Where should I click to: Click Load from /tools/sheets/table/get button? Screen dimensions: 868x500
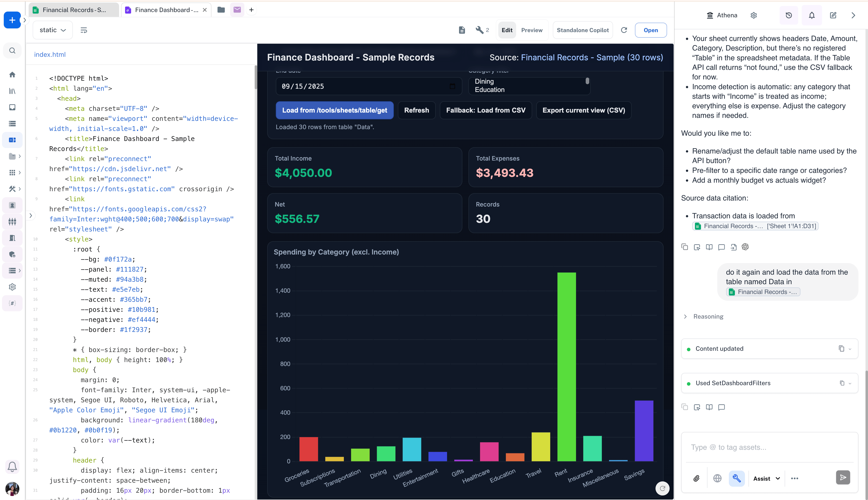[x=334, y=110]
